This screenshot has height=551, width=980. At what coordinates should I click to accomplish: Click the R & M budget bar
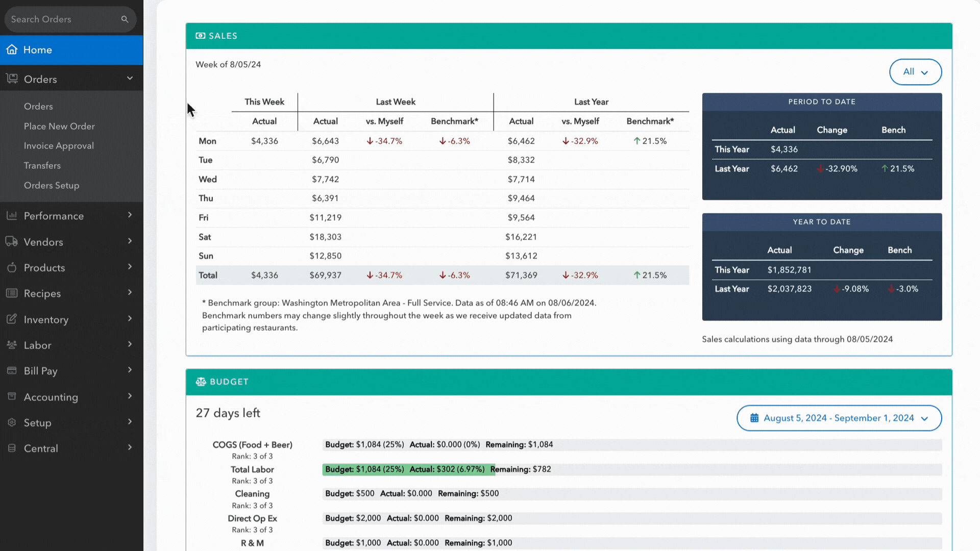(x=632, y=543)
